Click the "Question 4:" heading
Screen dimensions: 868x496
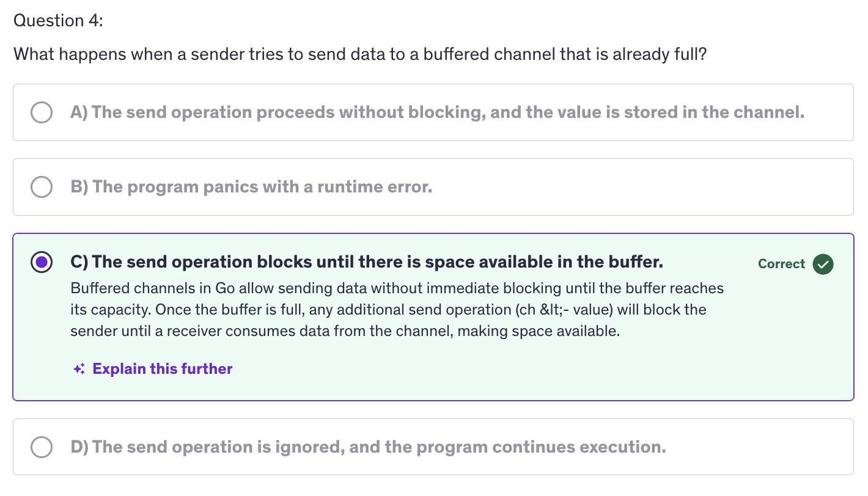coord(58,21)
